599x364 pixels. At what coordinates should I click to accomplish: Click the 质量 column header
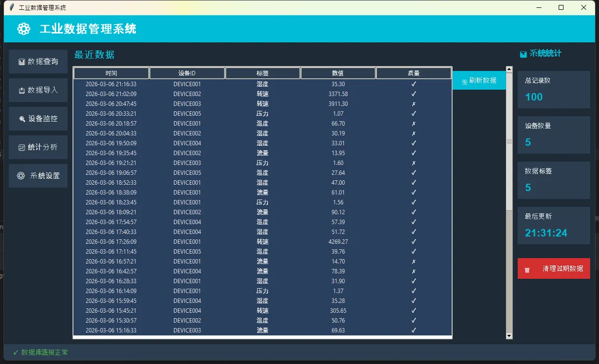coord(414,73)
